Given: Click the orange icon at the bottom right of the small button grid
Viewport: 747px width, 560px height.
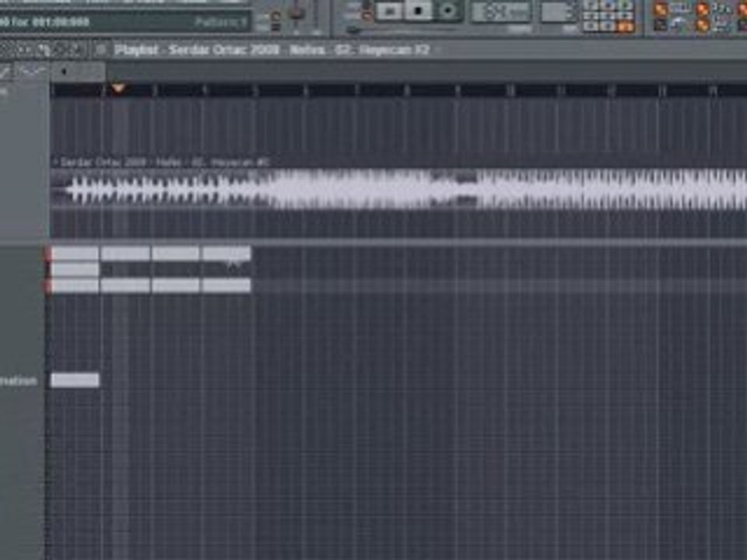Looking at the screenshot, I should [623, 26].
